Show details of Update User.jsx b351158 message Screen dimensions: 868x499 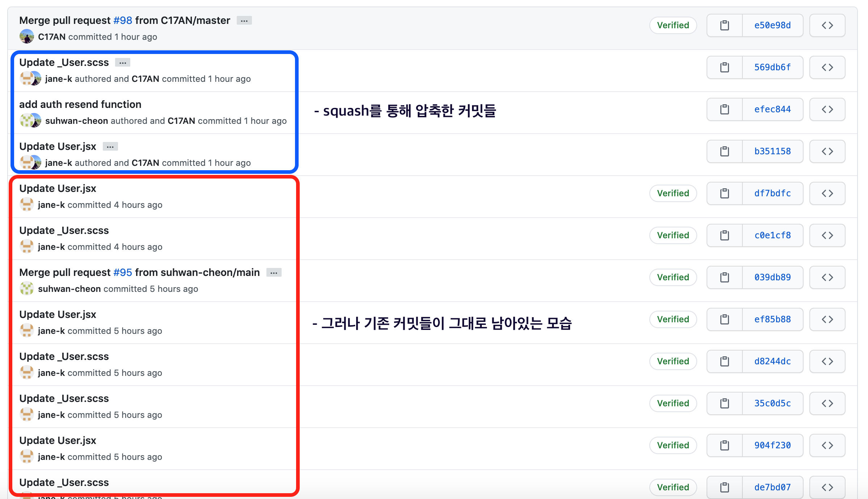110,147
